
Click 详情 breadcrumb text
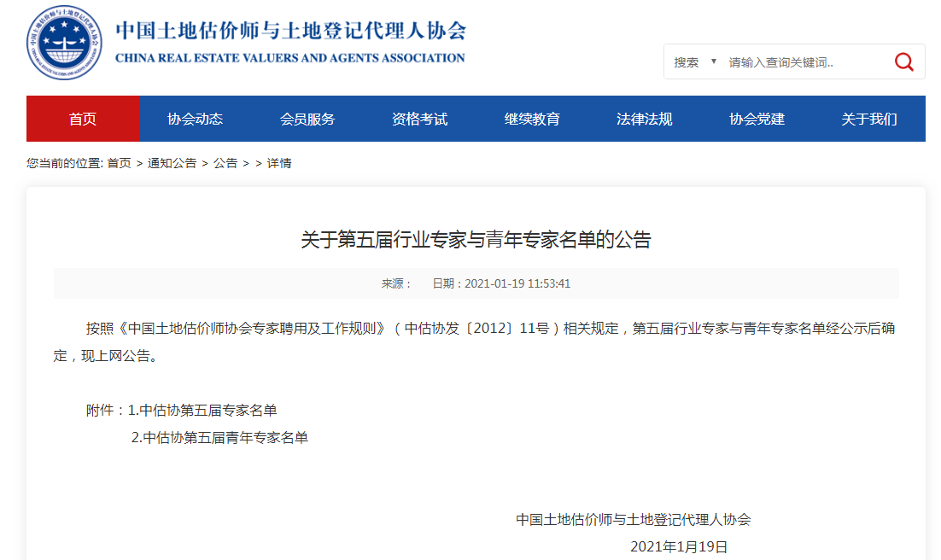[x=279, y=163]
